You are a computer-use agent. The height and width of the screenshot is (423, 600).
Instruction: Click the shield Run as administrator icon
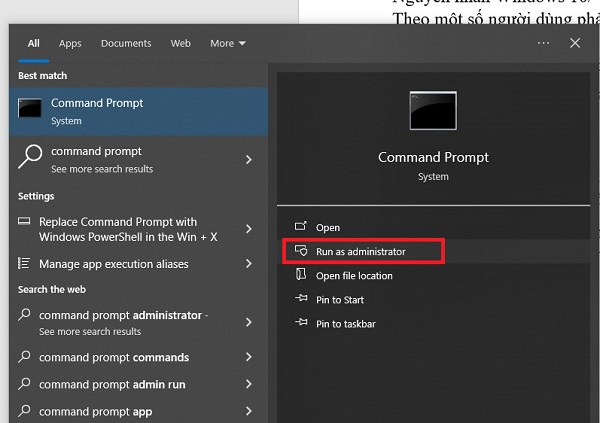coord(301,250)
